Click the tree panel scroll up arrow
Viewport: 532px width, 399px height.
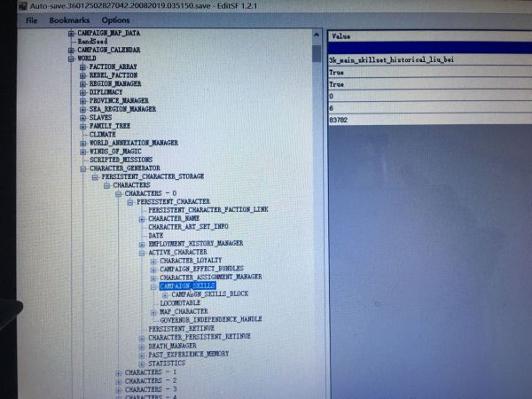click(x=317, y=35)
